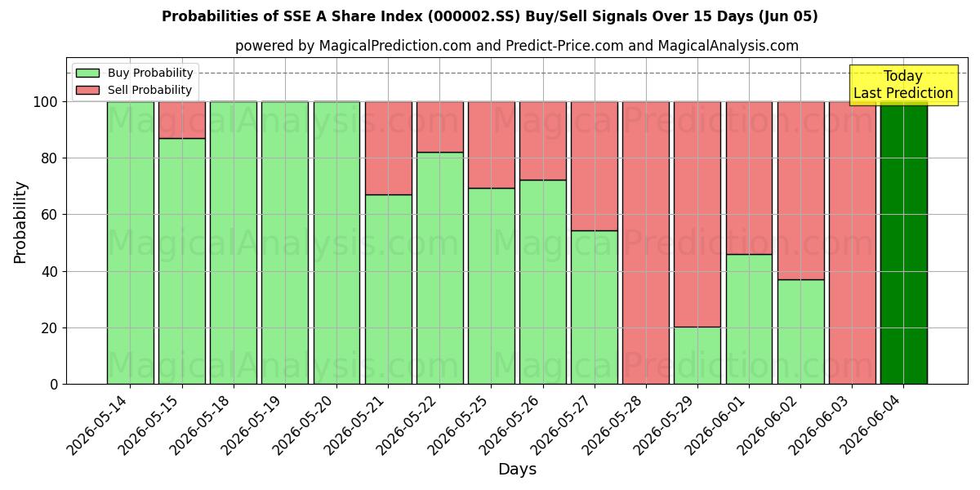This screenshot has height=490, width=980.
Task: Click the light green Buy Probability legend swatch
Action: pos(87,73)
